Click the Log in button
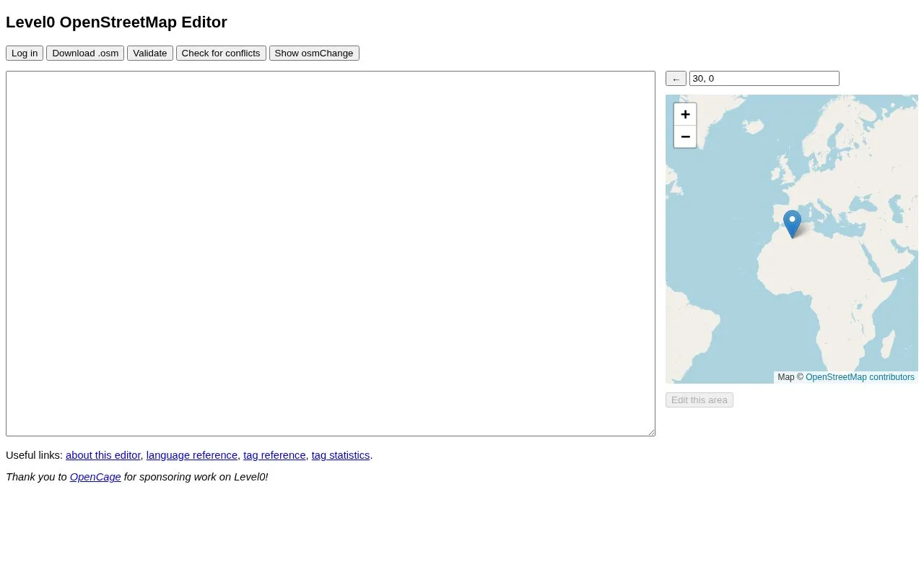This screenshot has width=924, height=578. point(25,53)
